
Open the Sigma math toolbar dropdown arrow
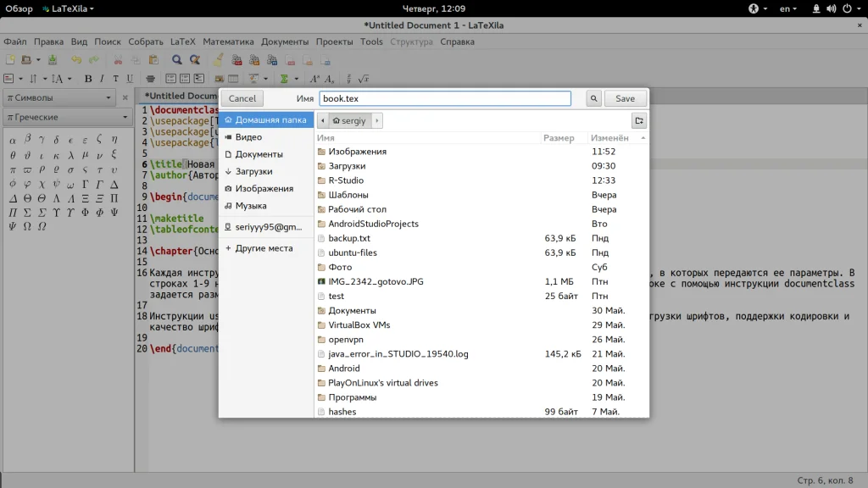click(296, 79)
